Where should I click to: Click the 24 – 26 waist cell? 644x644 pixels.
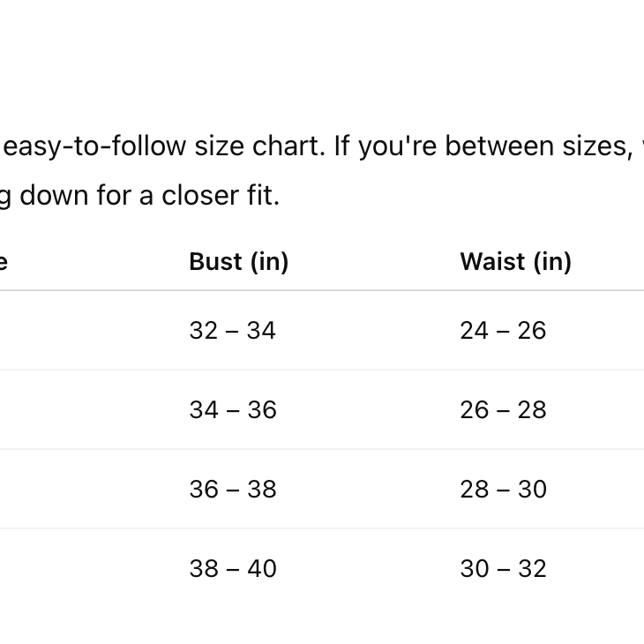(x=503, y=331)
